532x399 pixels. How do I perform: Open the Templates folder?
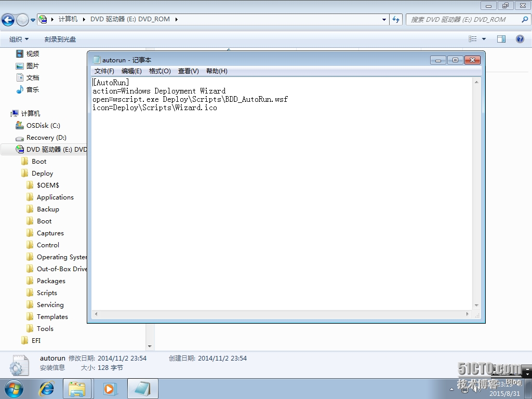[x=47, y=316]
